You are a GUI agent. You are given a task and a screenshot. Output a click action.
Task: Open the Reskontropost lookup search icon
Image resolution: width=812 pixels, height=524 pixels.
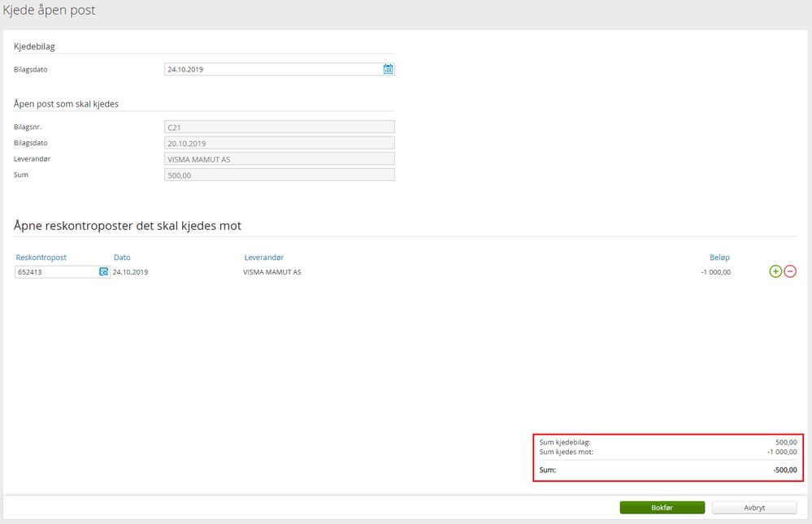tap(103, 272)
